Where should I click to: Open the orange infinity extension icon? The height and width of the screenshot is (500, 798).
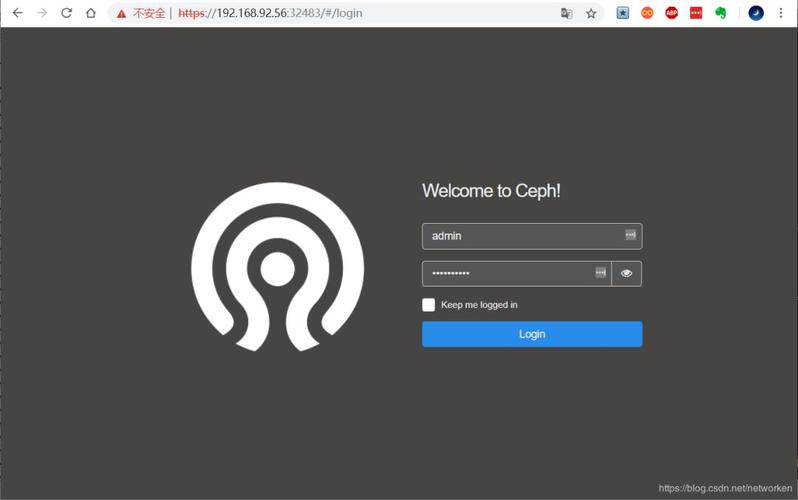[x=647, y=13]
